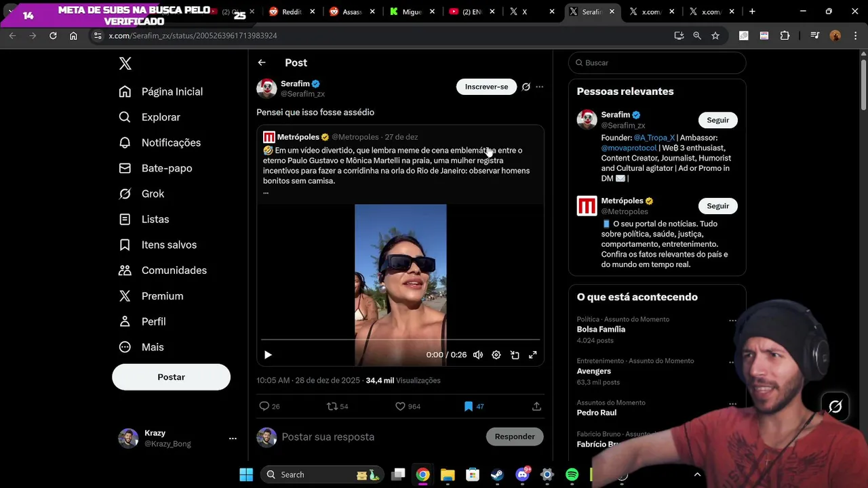Follow Serafim with the Seguir button
The height and width of the screenshot is (488, 868).
(717, 120)
